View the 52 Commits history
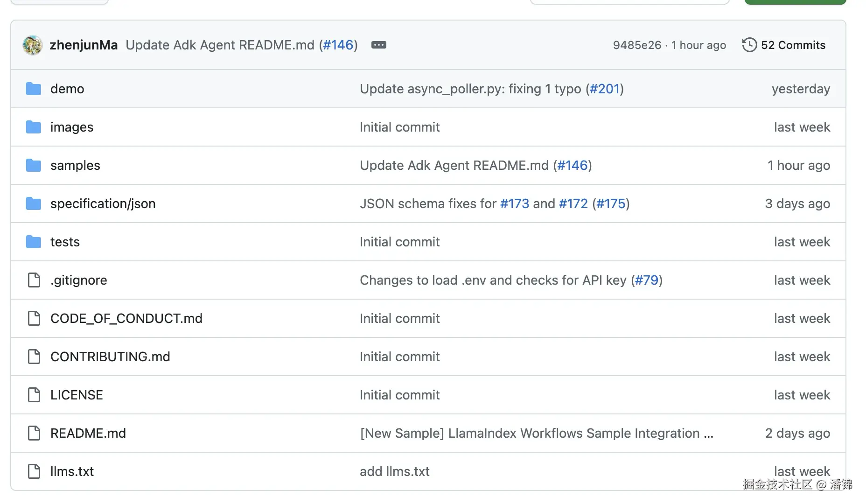Image resolution: width=866 pixels, height=504 pixels. point(793,45)
